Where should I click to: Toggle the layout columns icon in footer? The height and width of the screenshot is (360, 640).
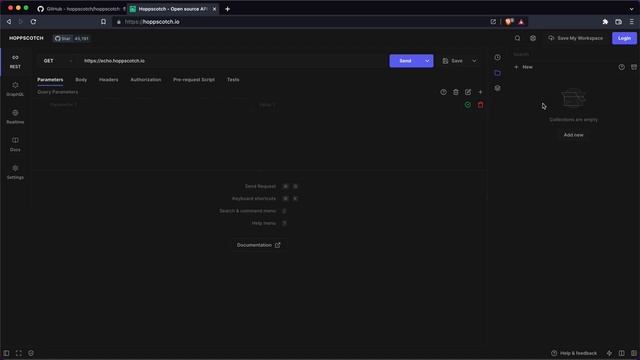[x=621, y=353]
